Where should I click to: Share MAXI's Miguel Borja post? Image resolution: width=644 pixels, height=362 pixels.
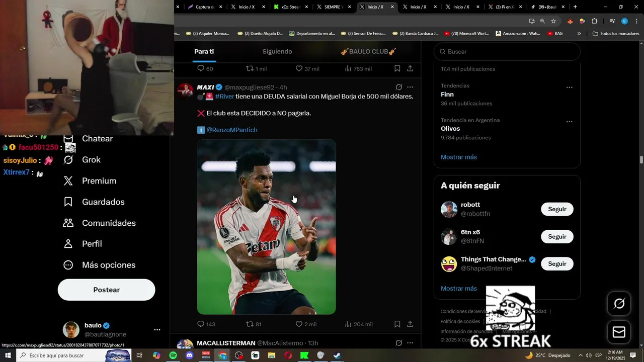coord(410,324)
